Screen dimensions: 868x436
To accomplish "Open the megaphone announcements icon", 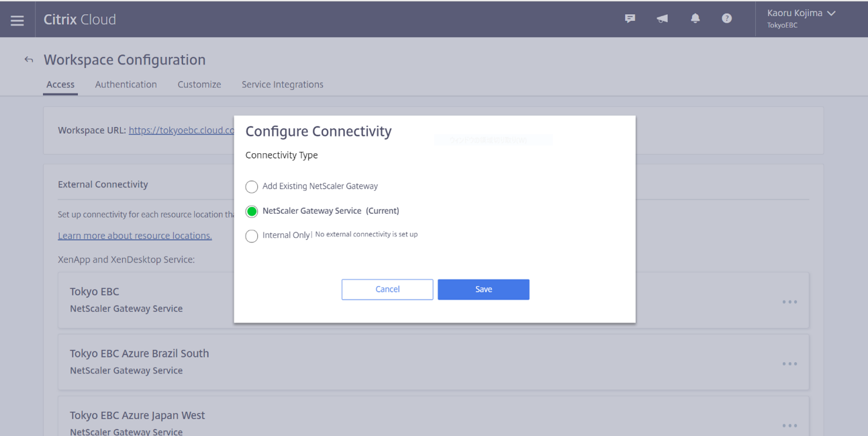I will 662,19.
